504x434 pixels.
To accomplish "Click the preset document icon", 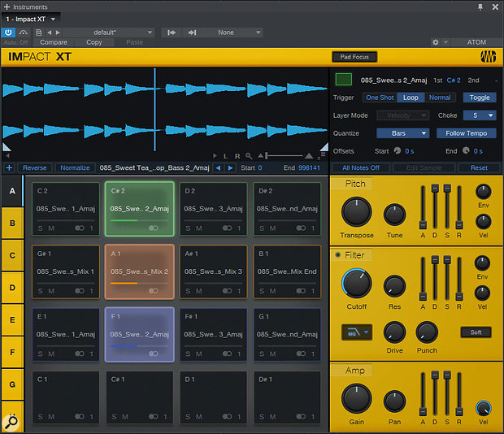I will pos(38,33).
